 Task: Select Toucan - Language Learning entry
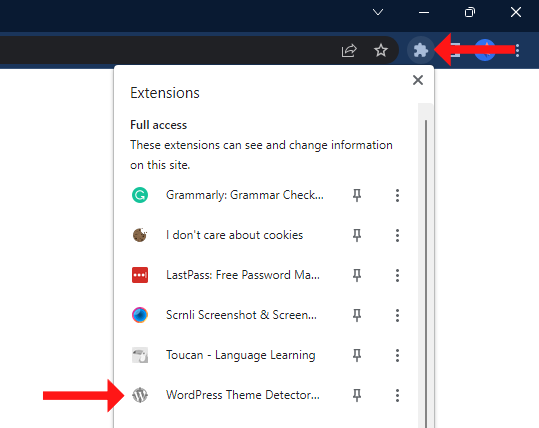[x=241, y=355]
